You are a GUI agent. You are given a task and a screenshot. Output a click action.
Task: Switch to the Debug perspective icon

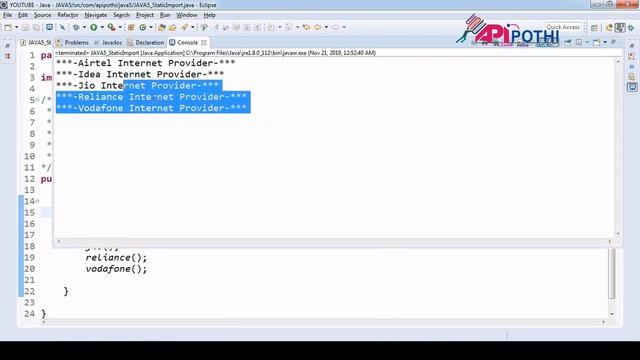point(631,27)
